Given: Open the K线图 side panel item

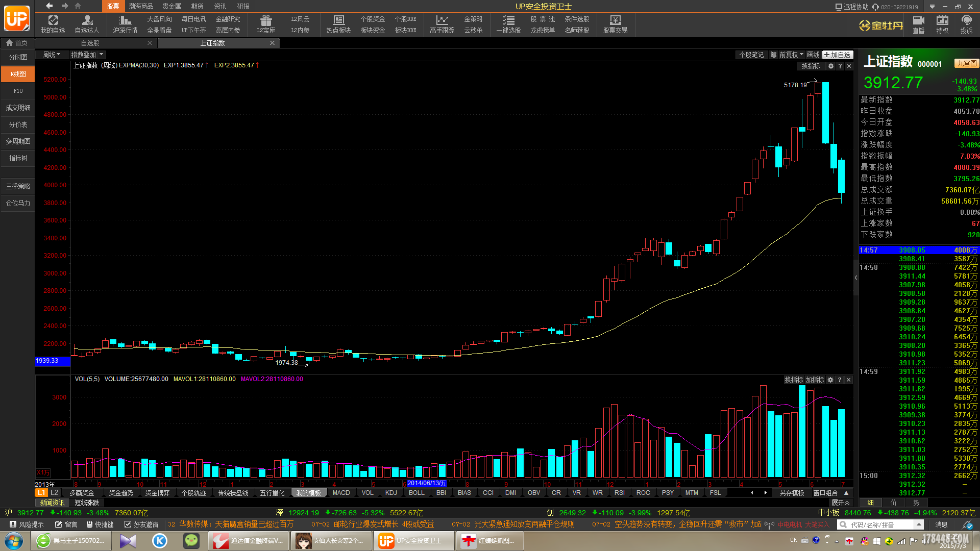Looking at the screenshot, I should [x=18, y=74].
